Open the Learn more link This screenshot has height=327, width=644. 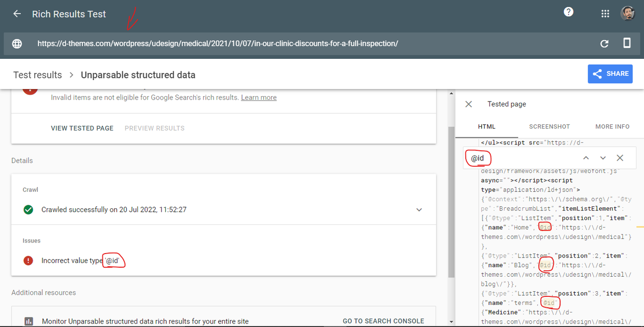click(x=259, y=98)
